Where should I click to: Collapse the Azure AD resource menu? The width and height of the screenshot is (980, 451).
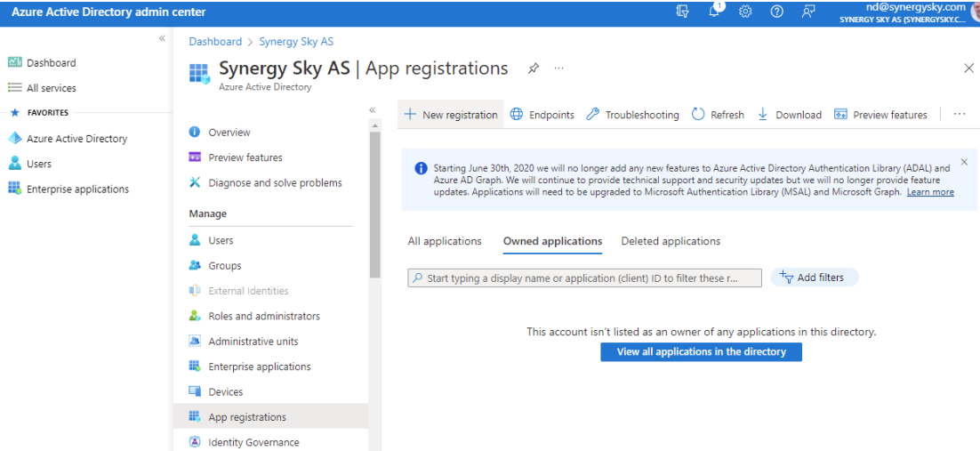[372, 109]
